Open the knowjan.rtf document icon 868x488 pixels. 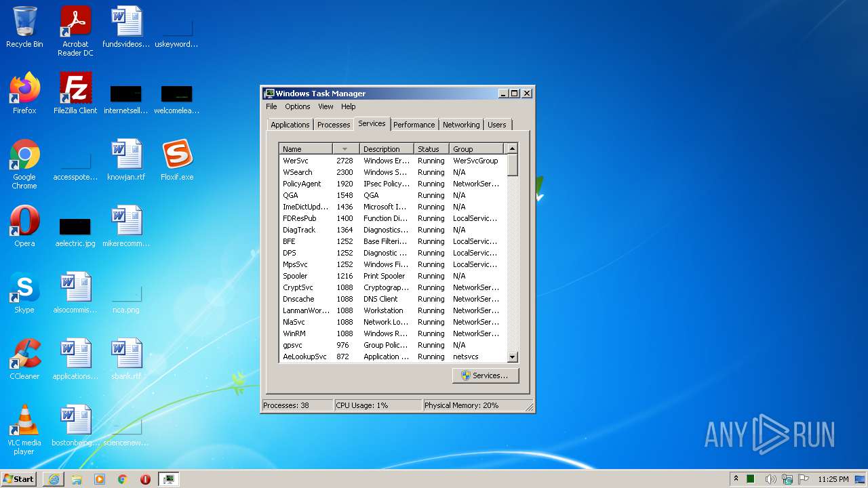pos(126,160)
